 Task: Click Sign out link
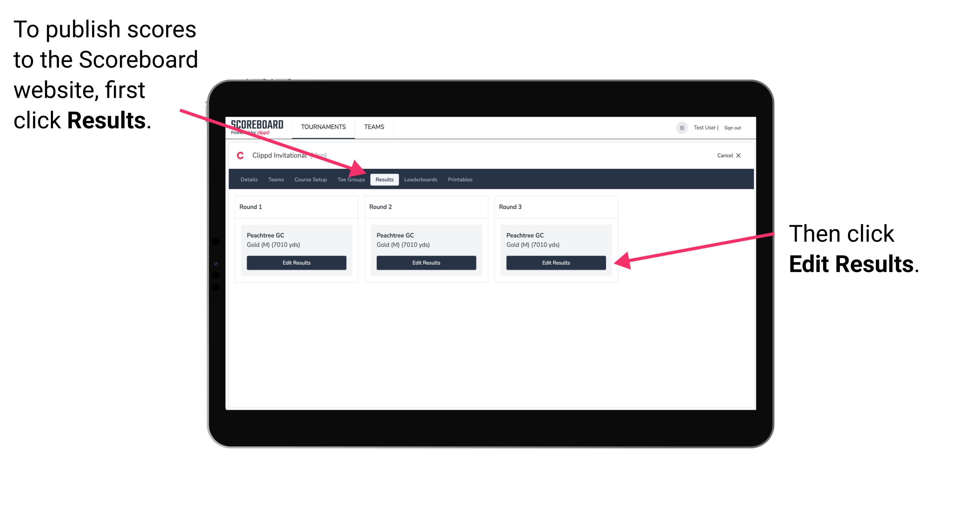[734, 127]
